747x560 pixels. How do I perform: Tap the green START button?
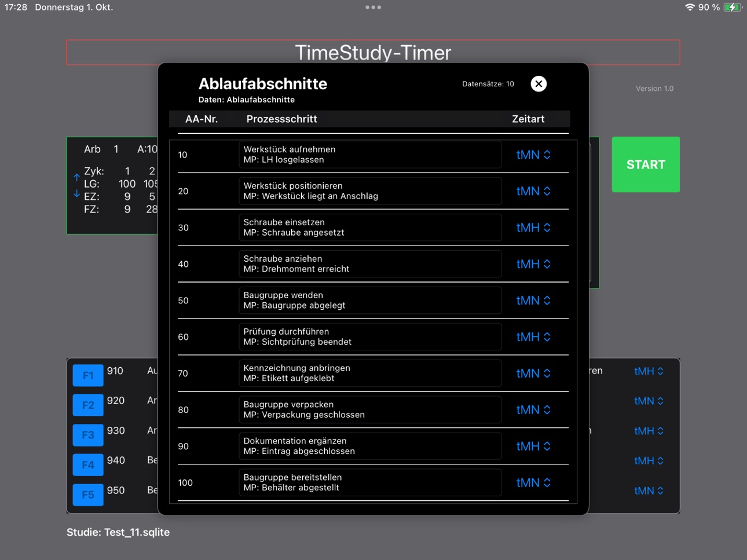coord(646,164)
